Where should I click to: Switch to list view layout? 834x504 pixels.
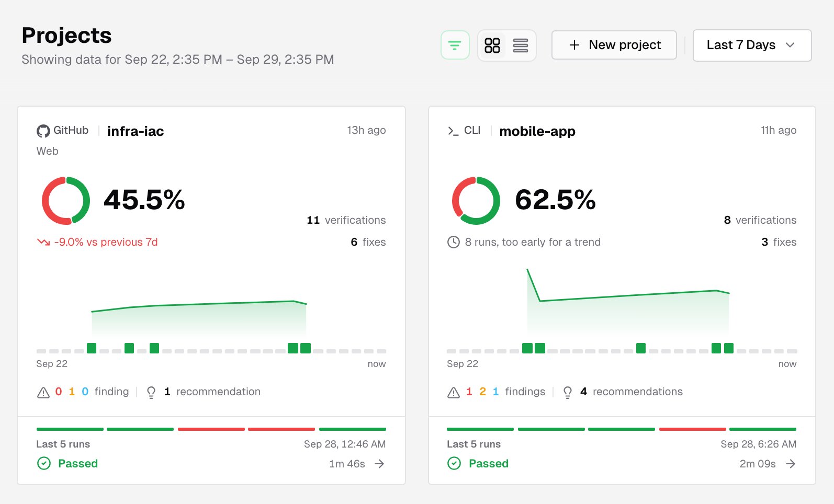(x=521, y=45)
